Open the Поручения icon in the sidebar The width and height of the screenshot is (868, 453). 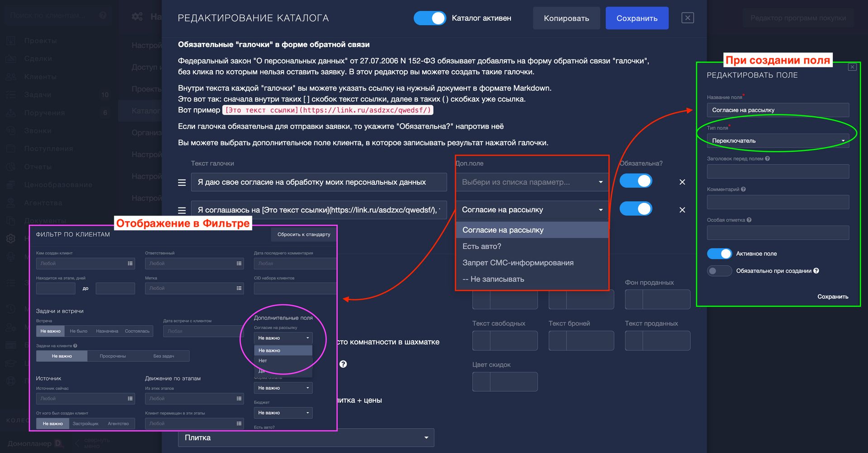(11, 113)
